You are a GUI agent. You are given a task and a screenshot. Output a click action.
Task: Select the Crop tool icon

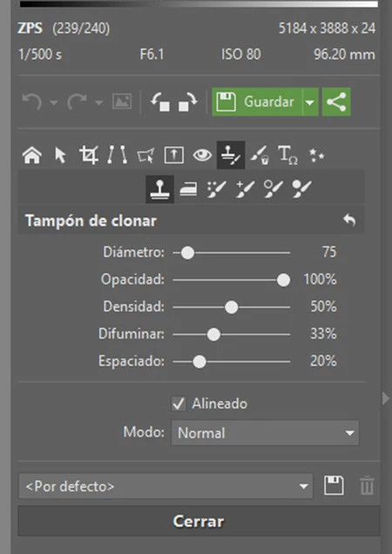[x=88, y=155]
